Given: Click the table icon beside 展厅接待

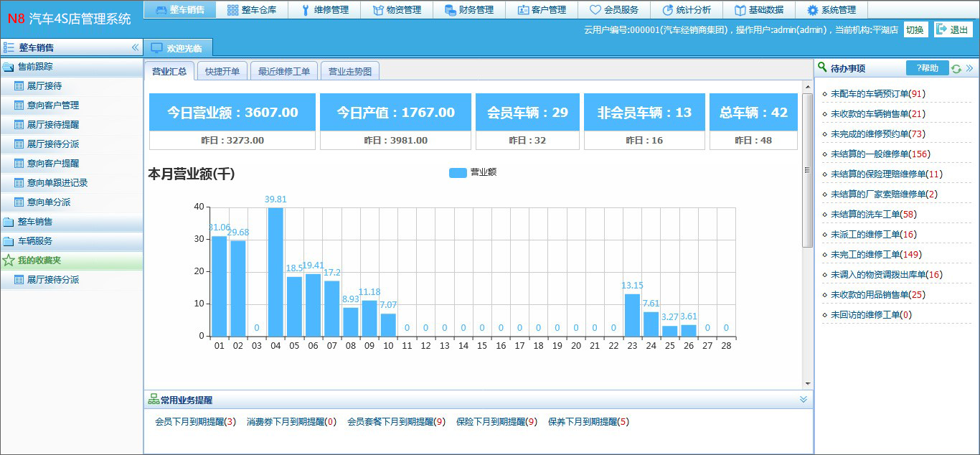Looking at the screenshot, I should coord(19,86).
